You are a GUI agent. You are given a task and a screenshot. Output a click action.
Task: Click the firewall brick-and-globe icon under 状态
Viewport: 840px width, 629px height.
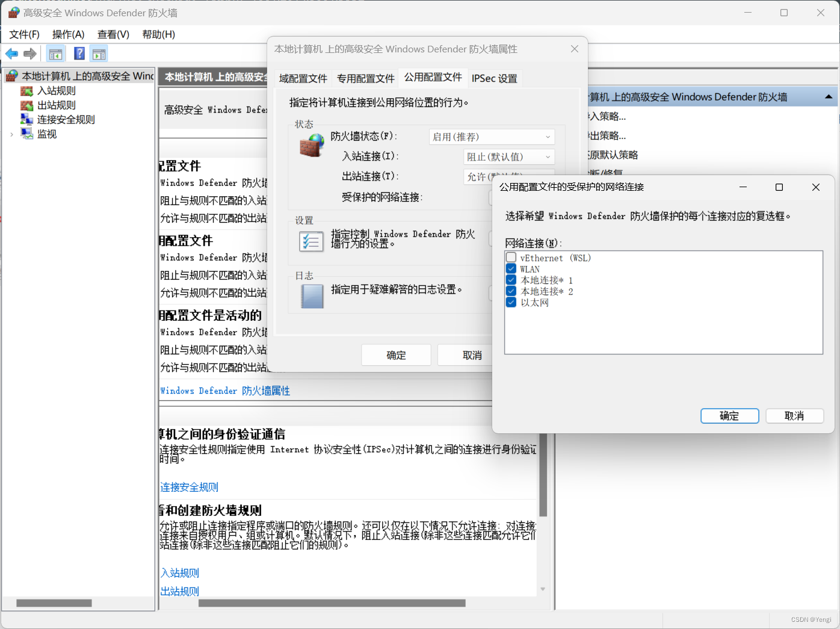point(312,145)
